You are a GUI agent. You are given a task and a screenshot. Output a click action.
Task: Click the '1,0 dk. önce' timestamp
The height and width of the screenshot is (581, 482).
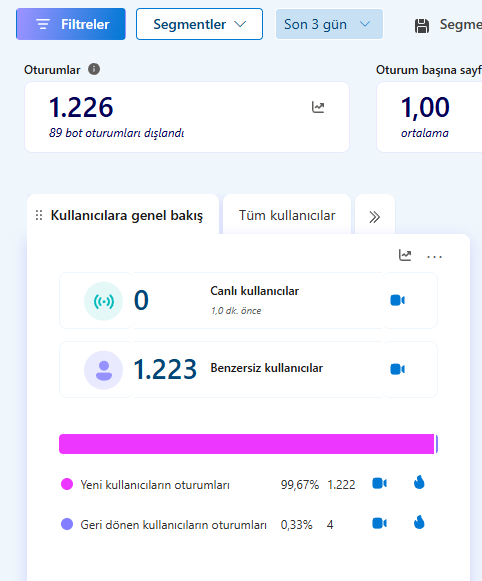pos(236,311)
